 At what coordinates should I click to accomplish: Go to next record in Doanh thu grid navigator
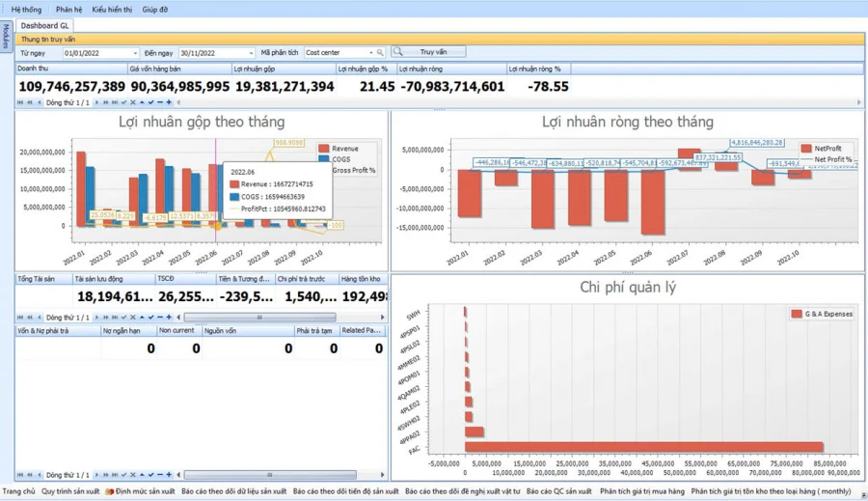pyautogui.click(x=96, y=102)
